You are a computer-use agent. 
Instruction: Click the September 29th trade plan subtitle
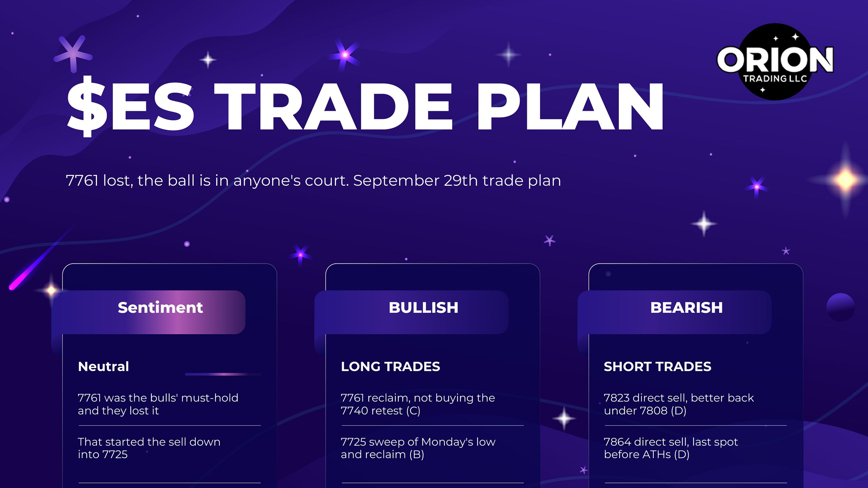[x=313, y=180]
